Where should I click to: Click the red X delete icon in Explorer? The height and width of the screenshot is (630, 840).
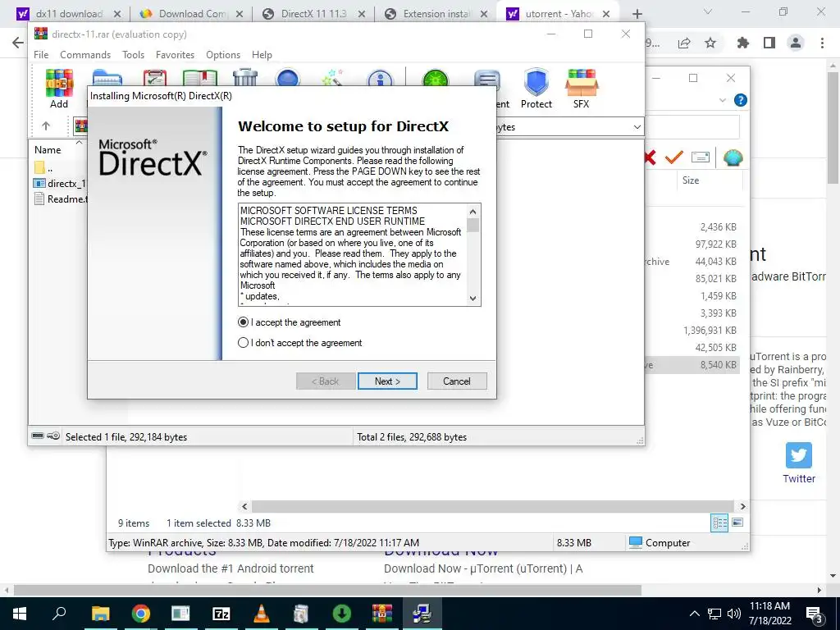point(650,157)
